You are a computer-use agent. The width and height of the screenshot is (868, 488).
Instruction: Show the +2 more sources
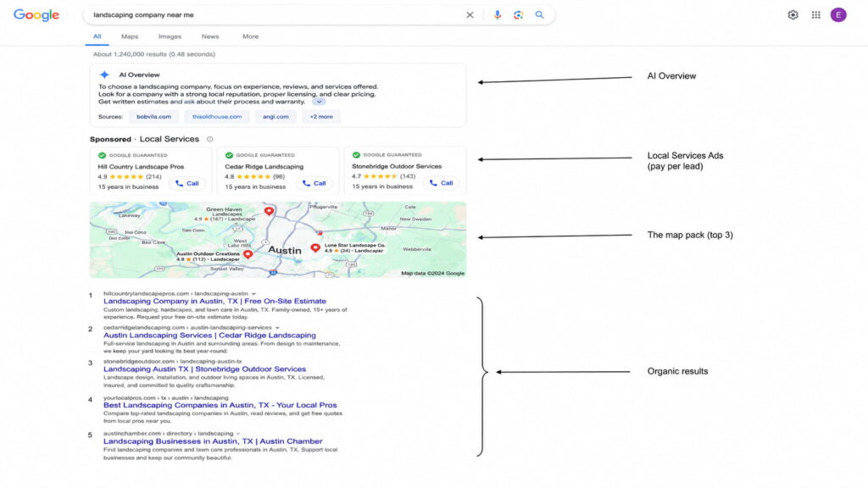(321, 117)
